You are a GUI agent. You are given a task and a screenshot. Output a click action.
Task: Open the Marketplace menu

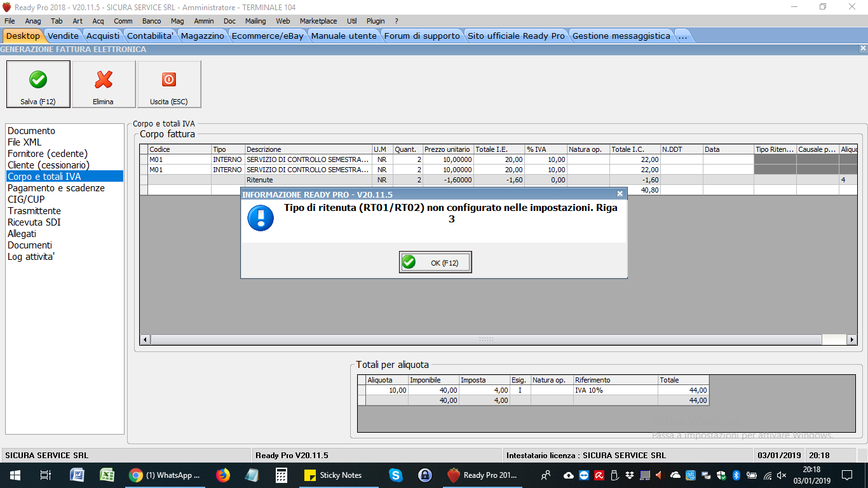coord(318,21)
